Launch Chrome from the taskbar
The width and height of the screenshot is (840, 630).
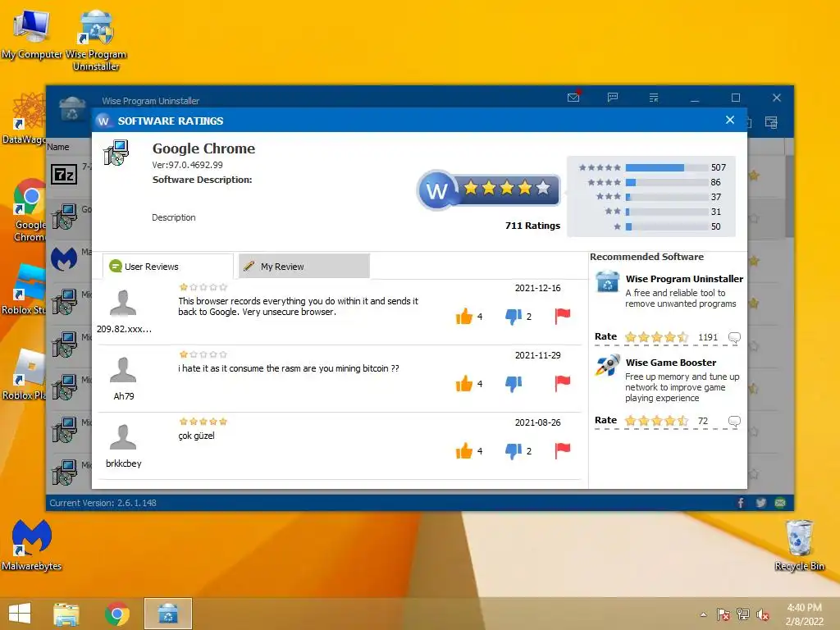(117, 614)
